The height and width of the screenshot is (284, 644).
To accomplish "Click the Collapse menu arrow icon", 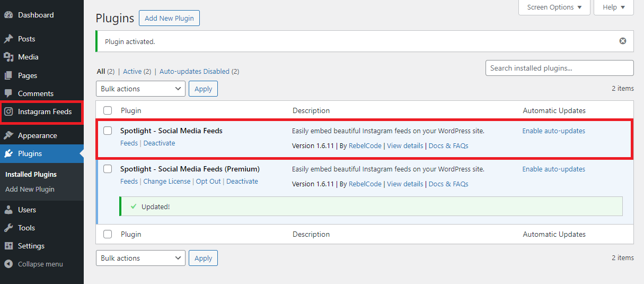I will 8,264.
